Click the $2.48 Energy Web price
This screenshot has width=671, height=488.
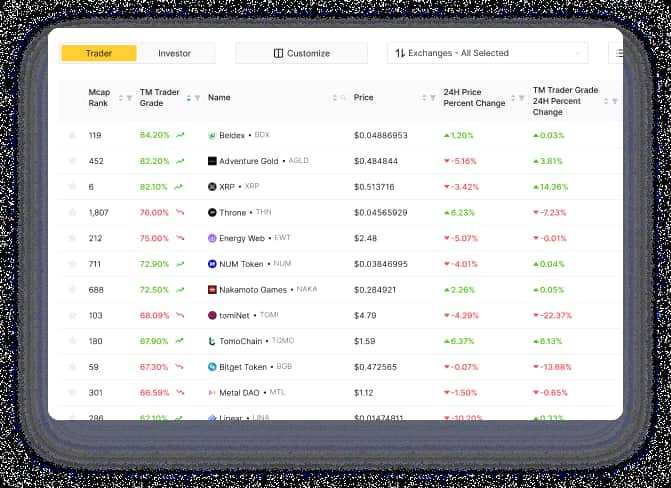[x=365, y=238]
